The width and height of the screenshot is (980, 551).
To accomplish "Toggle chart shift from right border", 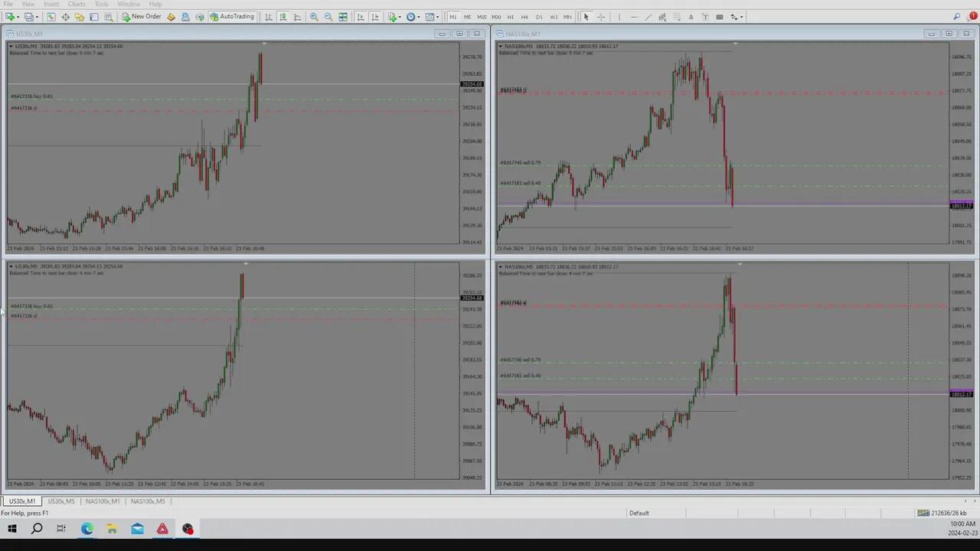I will pyautogui.click(x=375, y=17).
